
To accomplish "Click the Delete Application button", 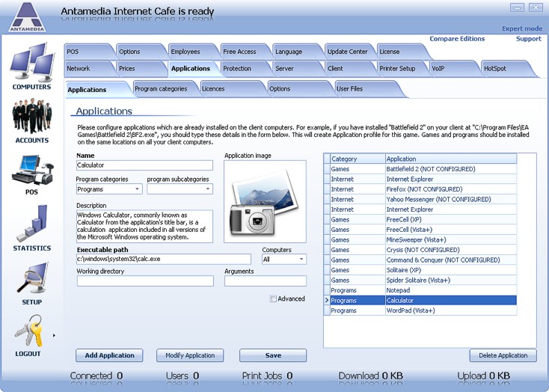I will click(503, 355).
